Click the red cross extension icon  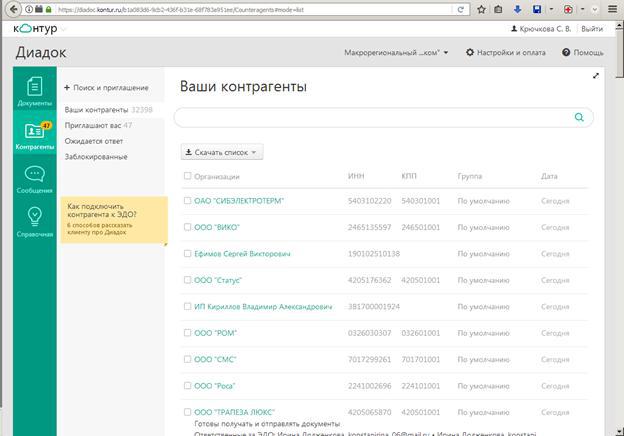(x=568, y=9)
